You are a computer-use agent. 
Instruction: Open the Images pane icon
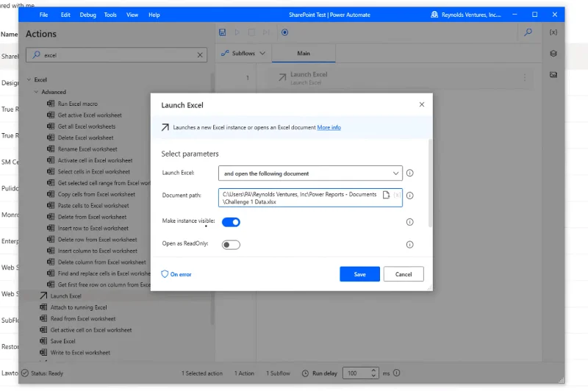[x=553, y=75]
